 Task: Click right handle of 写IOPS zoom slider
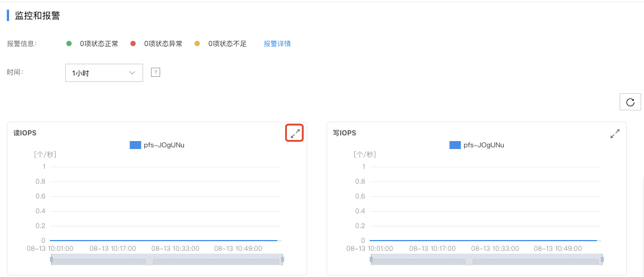(602, 259)
